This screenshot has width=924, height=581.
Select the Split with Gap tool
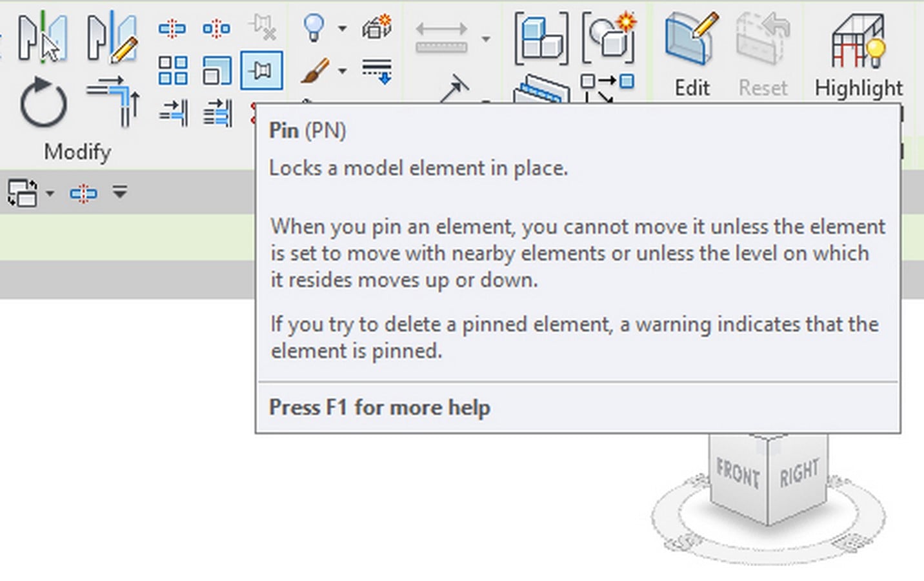point(216,28)
